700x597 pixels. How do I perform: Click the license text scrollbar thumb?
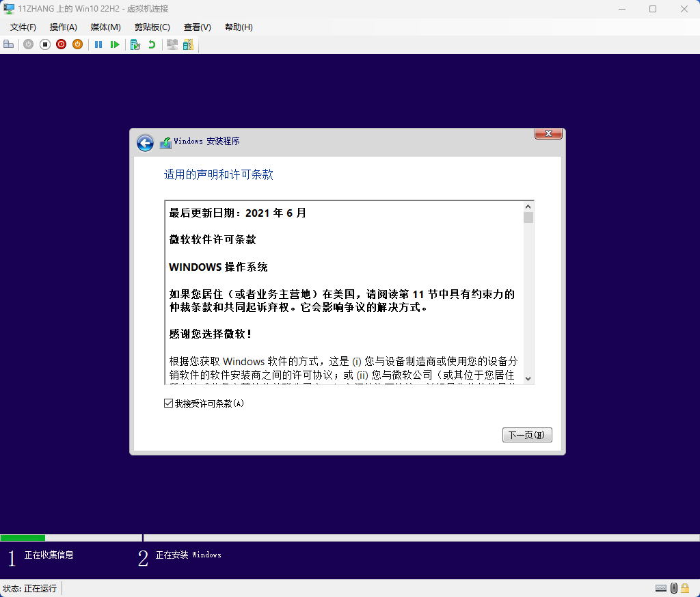pos(528,217)
